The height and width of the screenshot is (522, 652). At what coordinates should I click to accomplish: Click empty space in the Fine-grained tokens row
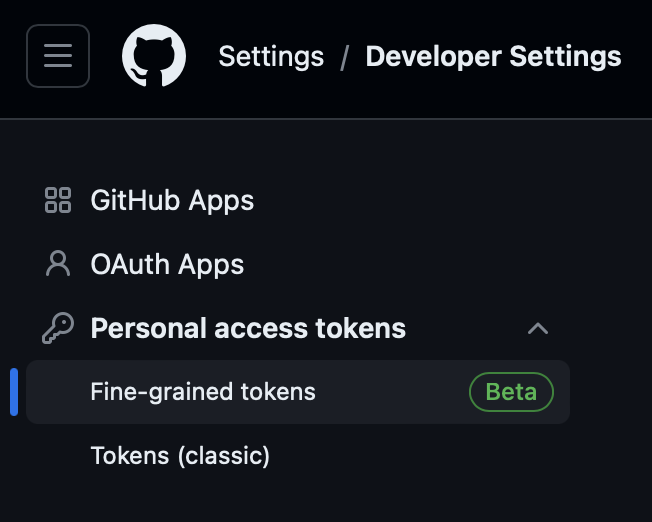click(x=390, y=392)
